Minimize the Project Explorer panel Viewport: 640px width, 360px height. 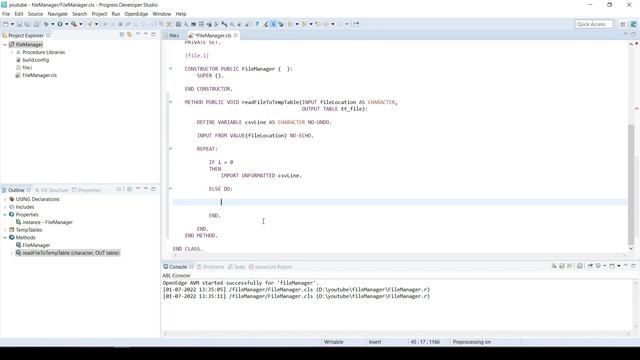(146, 35)
